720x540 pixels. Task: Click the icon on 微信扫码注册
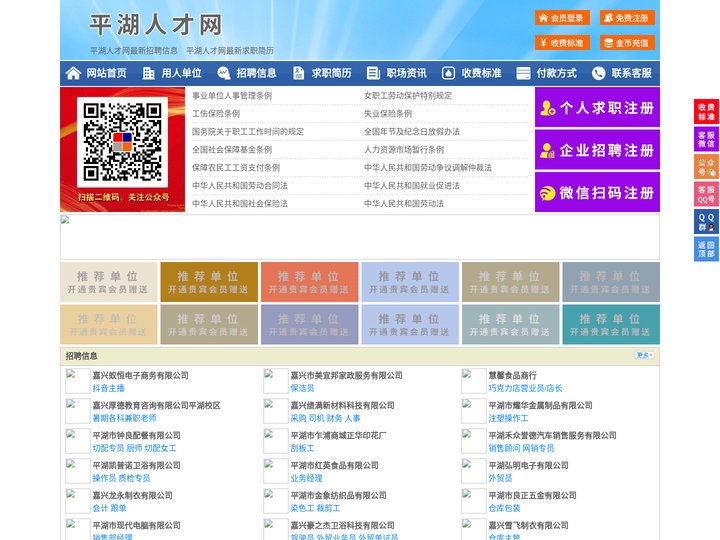click(547, 193)
